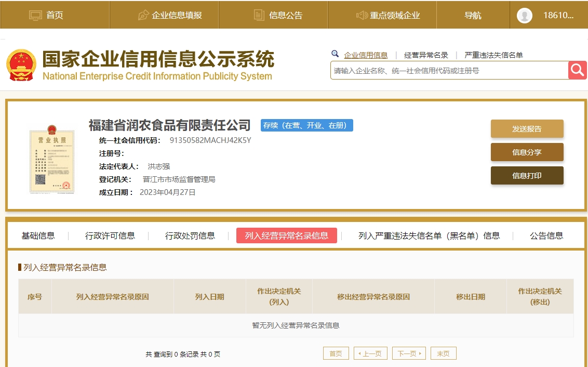Screen dimensions: 588x367
Task: Click the monitor icon beside 首页
Action: click(36, 16)
